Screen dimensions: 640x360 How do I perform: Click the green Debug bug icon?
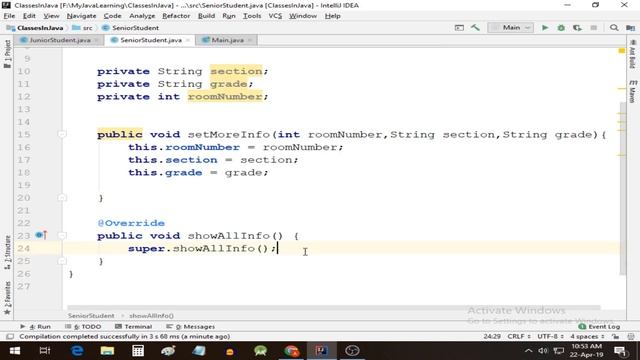[x=561, y=28]
